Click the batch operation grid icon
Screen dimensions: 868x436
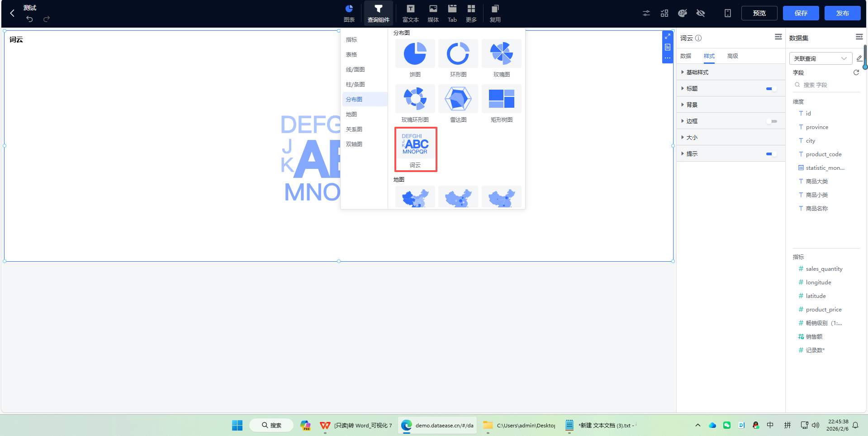(664, 13)
